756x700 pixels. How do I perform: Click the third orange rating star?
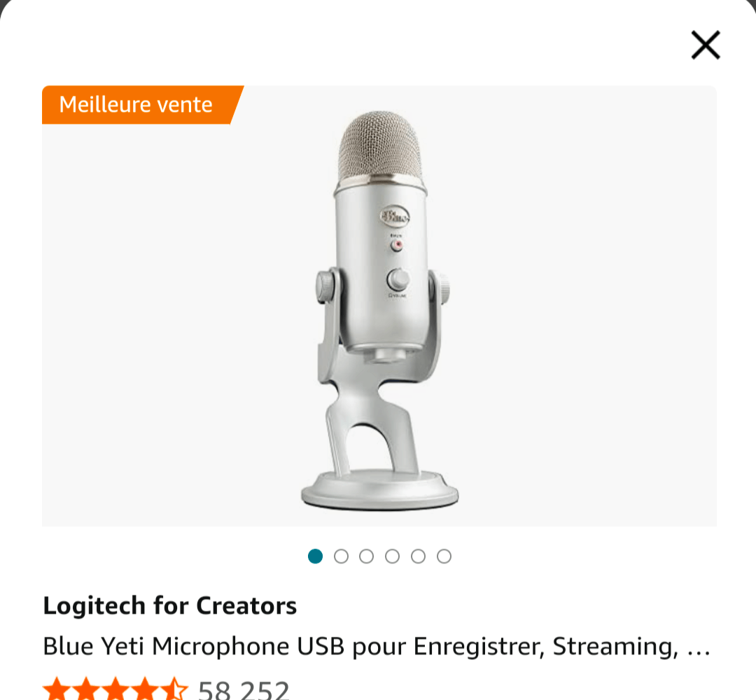tap(115, 688)
